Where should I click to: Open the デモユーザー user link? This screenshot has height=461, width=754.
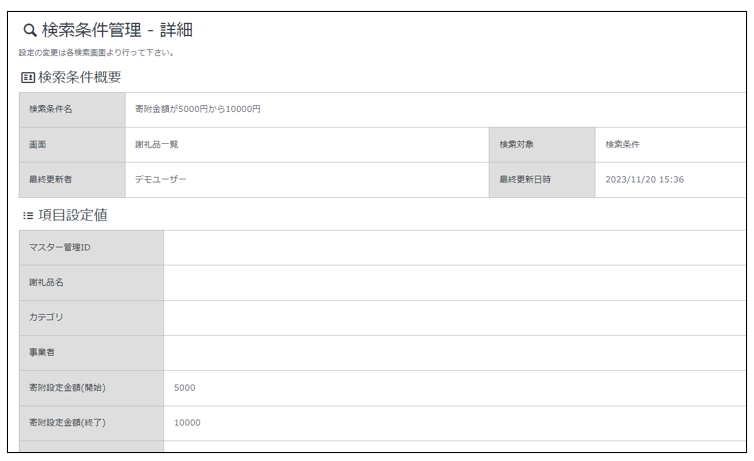tap(160, 180)
